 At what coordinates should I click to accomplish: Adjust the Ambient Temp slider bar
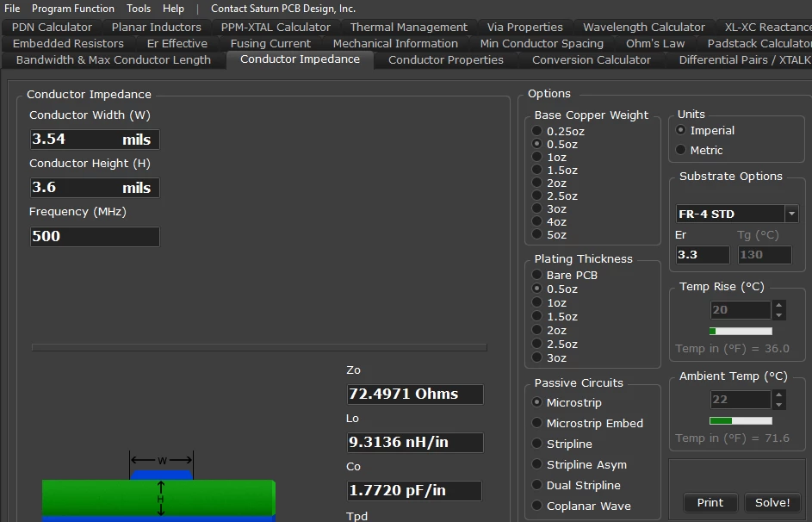(x=741, y=420)
